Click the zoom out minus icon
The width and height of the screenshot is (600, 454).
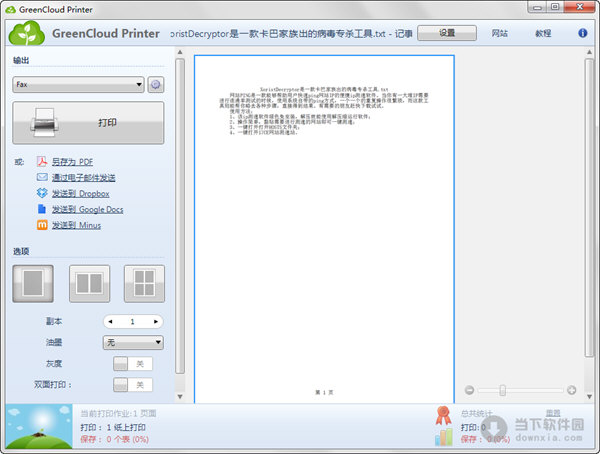(469, 390)
